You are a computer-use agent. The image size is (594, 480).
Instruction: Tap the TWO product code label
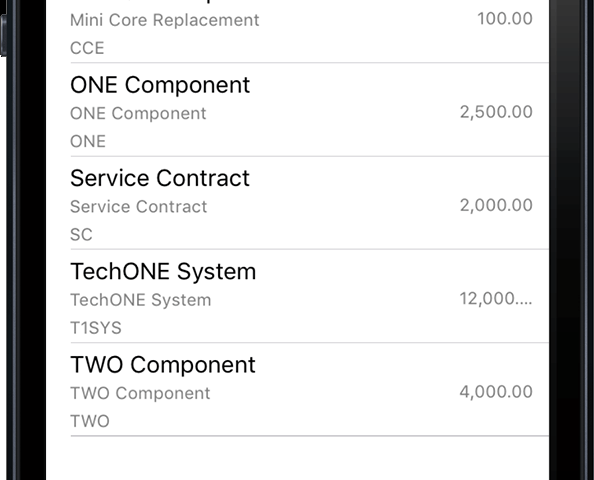(x=90, y=421)
